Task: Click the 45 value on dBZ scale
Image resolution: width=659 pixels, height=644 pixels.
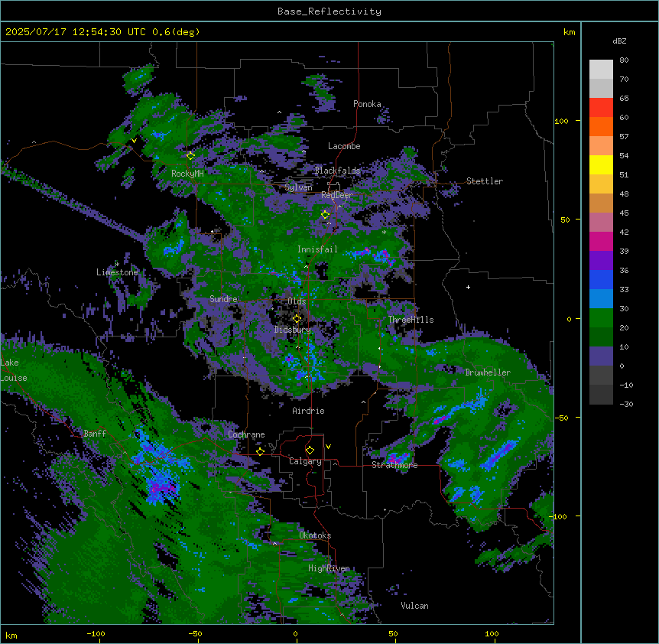Action: tap(624, 213)
